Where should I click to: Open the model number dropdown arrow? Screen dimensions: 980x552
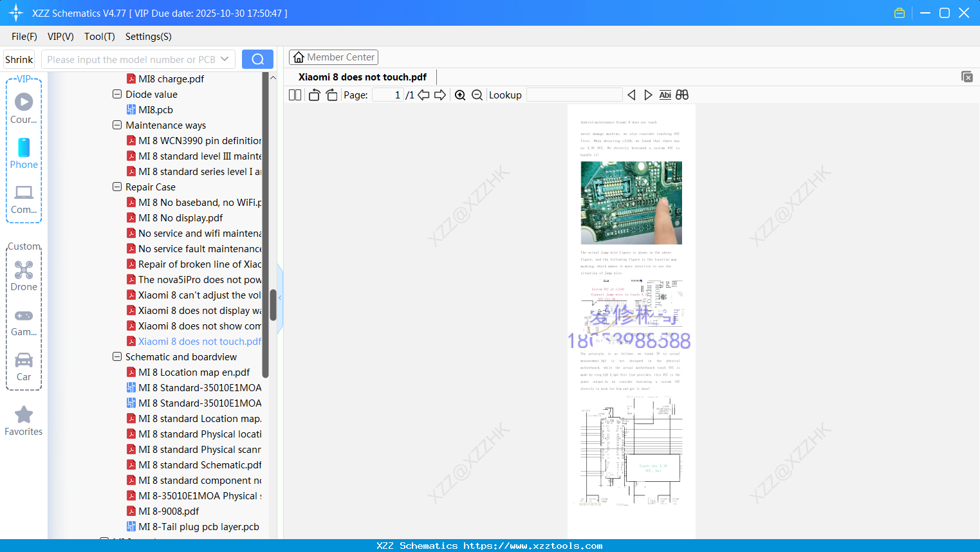click(225, 59)
